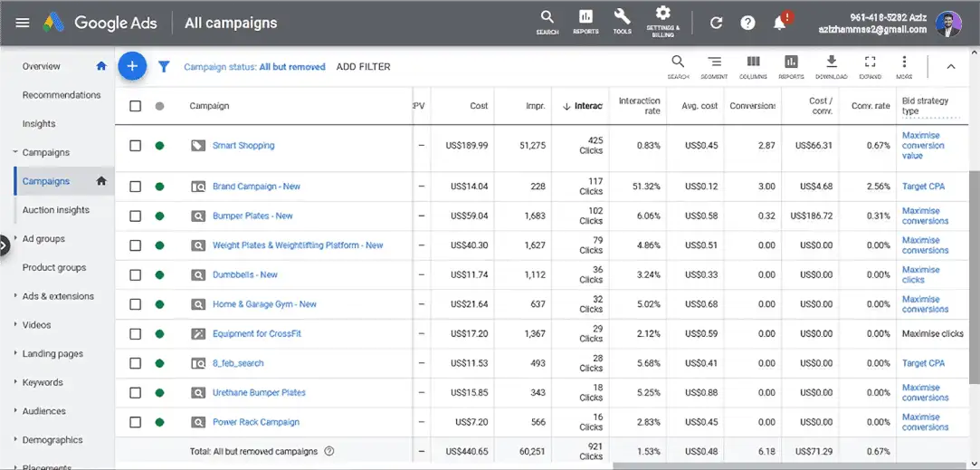Select the Dumbbells - New row checkbox
The height and width of the screenshot is (470, 980).
(136, 275)
